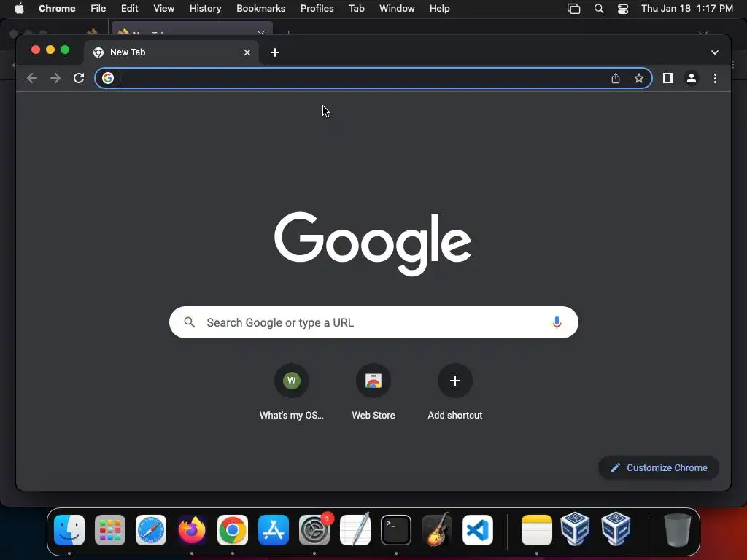Click the Add shortcut button
The width and height of the screenshot is (747, 560).
pos(455,392)
